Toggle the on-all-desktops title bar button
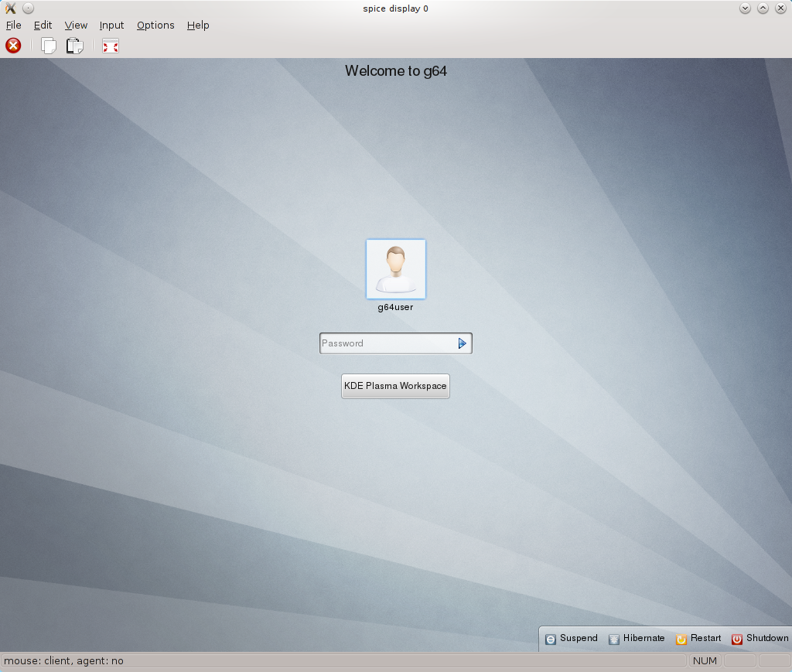Image resolution: width=792 pixels, height=672 pixels. [29, 9]
